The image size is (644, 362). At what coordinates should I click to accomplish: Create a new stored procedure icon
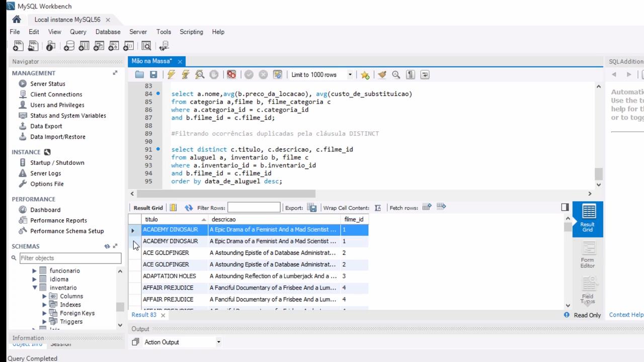(x=114, y=46)
